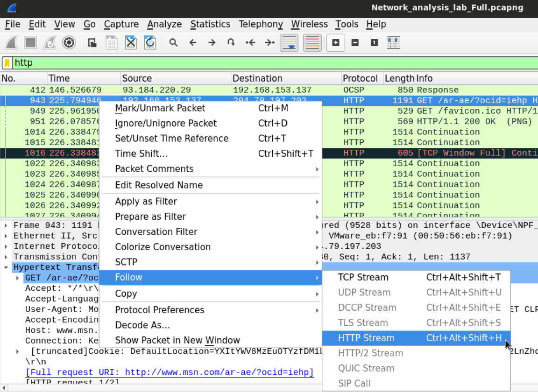Expand the Frame 943 details tree

(x=6, y=226)
